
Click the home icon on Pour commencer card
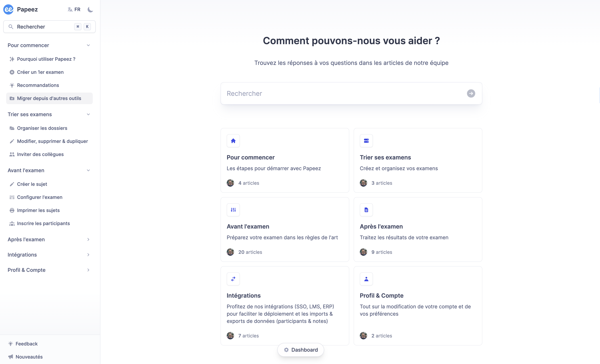pos(233,141)
